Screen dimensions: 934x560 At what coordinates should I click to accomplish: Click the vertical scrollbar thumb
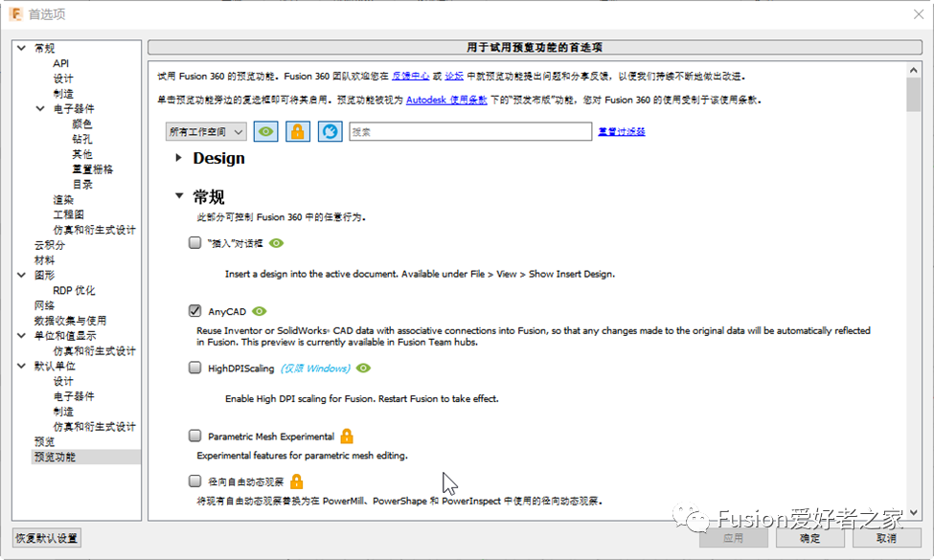[914, 94]
